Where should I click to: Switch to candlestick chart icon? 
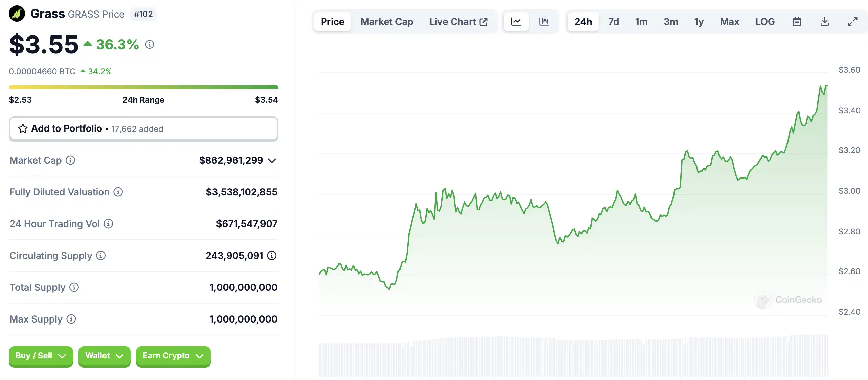(544, 22)
